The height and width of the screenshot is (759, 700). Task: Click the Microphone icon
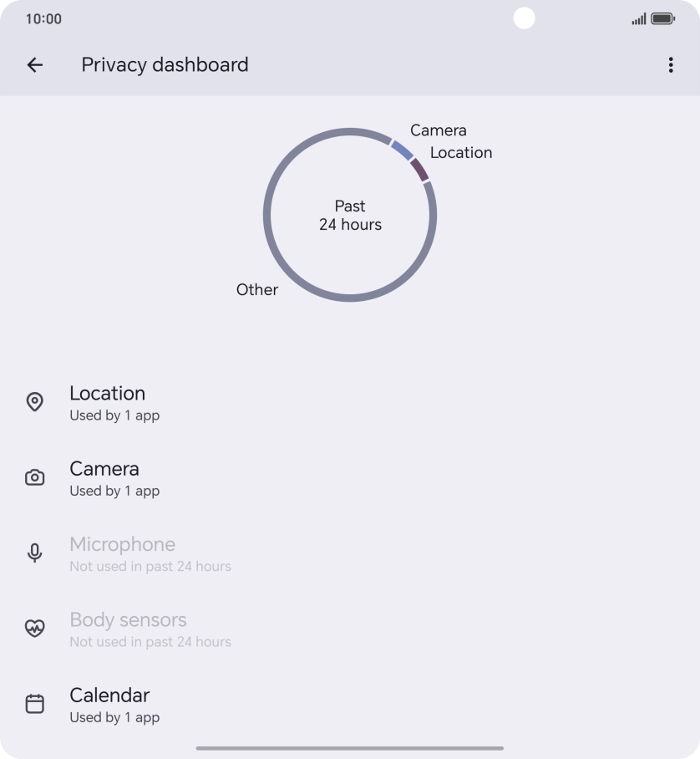click(x=34, y=553)
